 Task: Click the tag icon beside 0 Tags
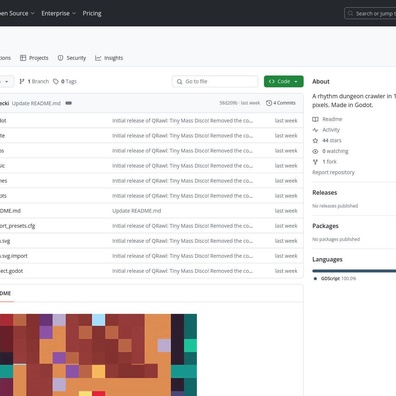pos(56,81)
